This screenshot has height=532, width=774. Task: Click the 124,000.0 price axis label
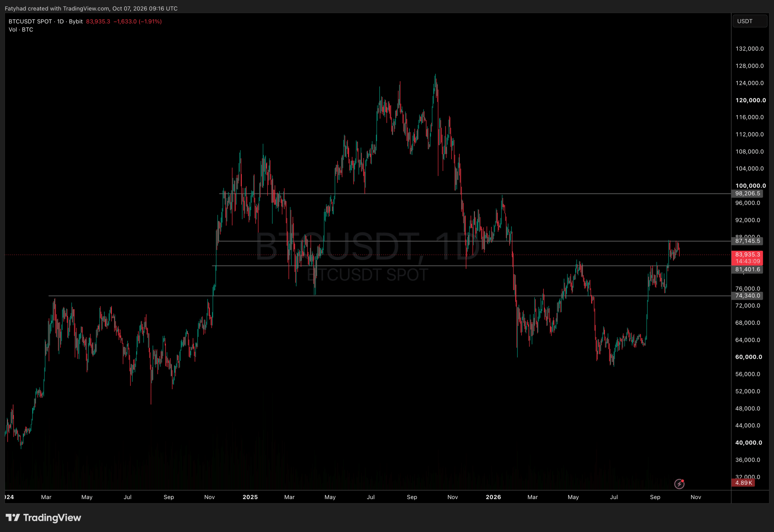749,83
